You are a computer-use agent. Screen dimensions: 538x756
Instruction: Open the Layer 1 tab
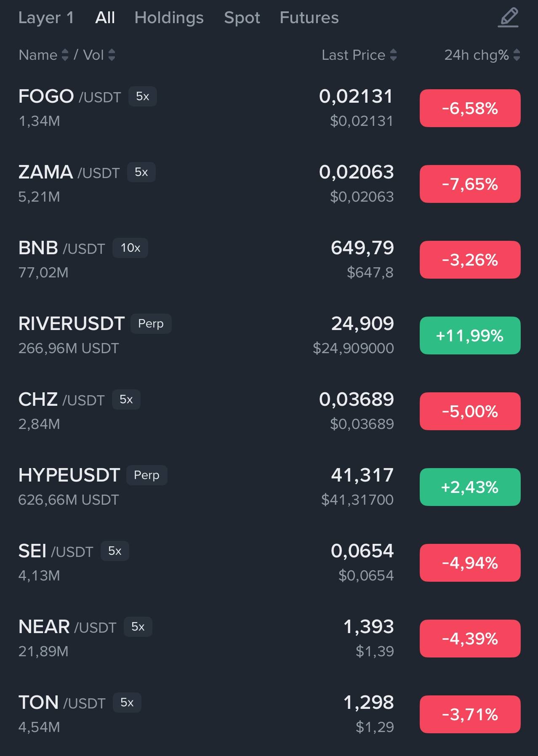46,18
